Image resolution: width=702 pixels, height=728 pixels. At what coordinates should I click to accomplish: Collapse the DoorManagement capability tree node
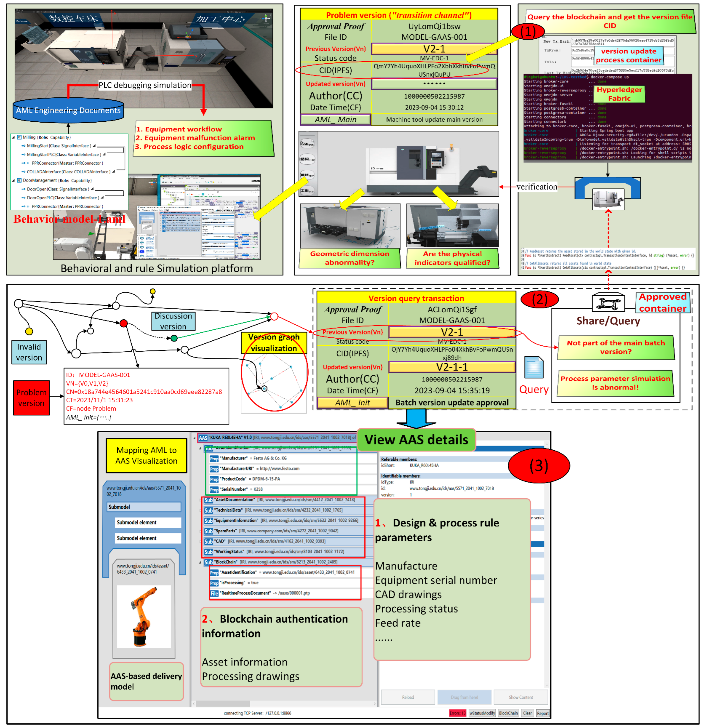click(x=13, y=180)
